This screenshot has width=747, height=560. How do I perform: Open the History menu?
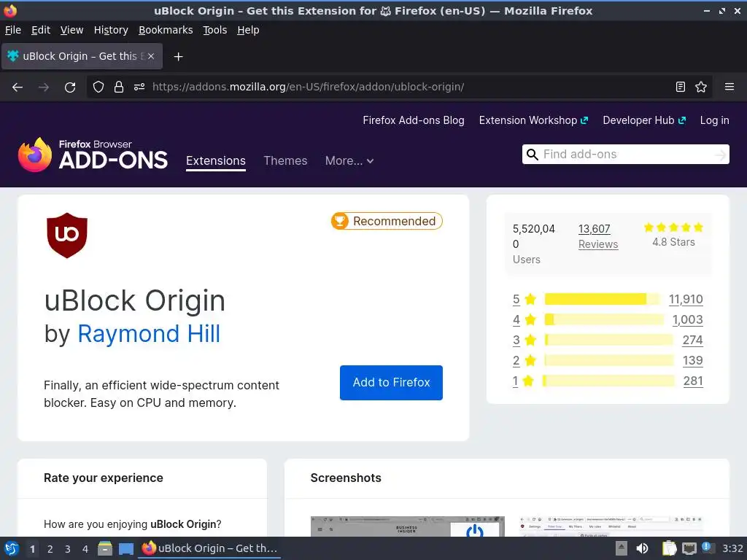coord(111,30)
